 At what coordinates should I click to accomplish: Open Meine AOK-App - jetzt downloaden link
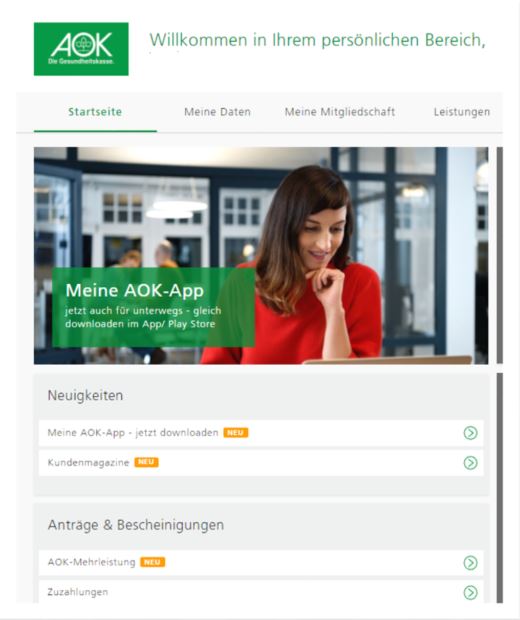[x=261, y=433]
